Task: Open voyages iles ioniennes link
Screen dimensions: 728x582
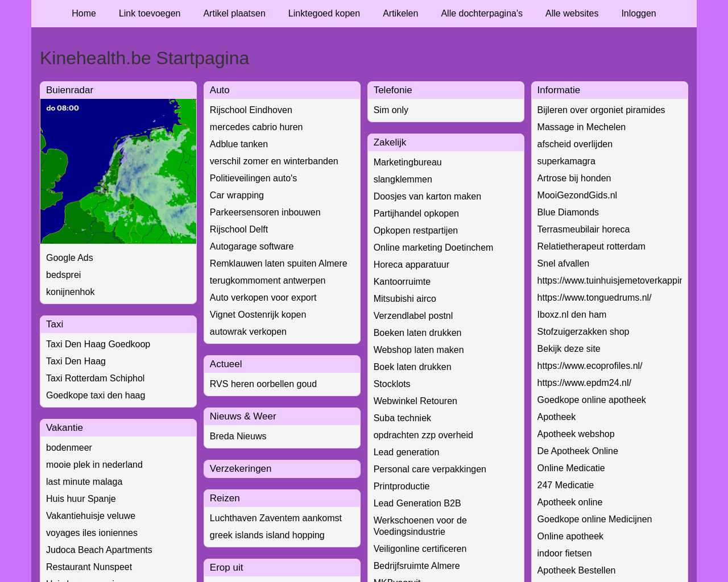Action: coord(92,533)
